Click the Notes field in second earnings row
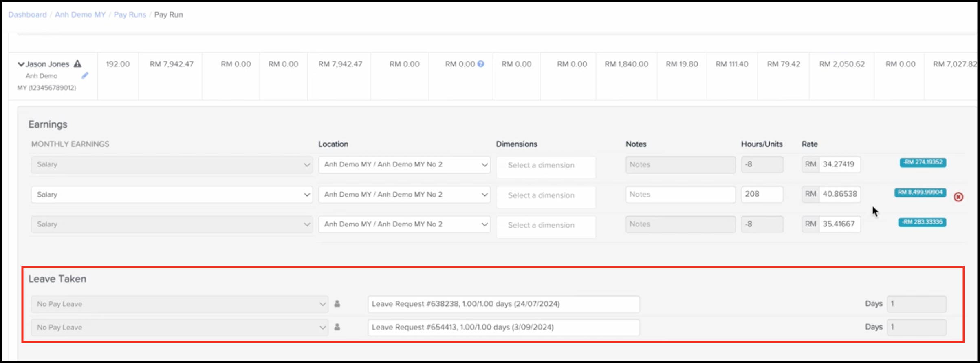Image resolution: width=980 pixels, height=363 pixels. [x=680, y=195]
